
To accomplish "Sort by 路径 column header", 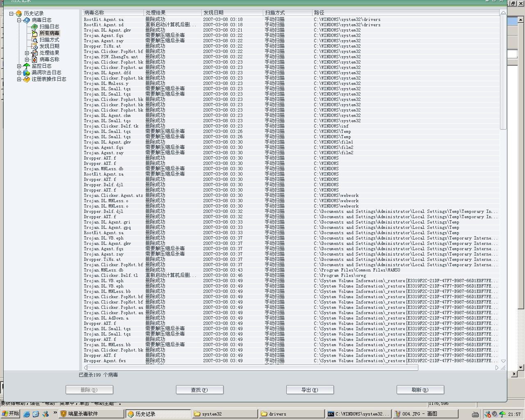I will point(406,13).
